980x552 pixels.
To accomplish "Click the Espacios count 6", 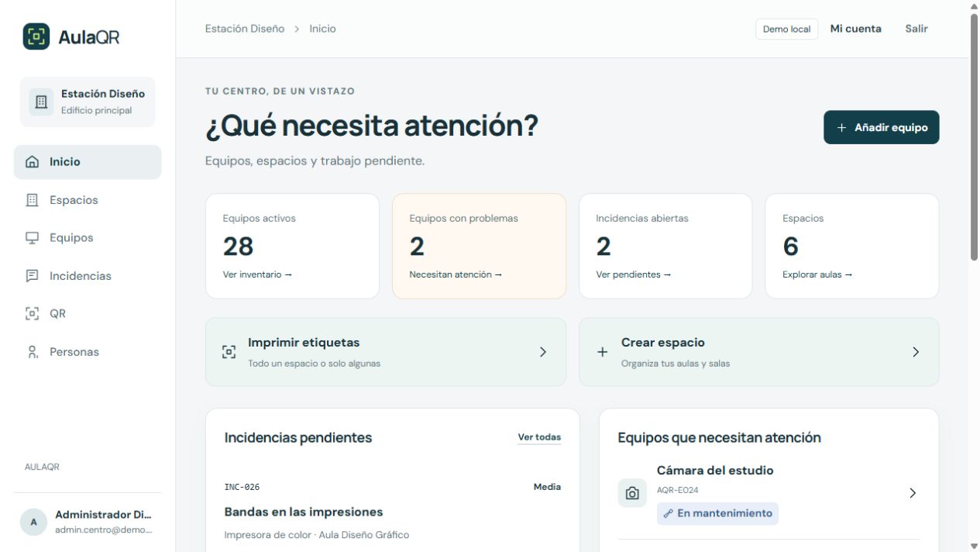I will (x=790, y=247).
